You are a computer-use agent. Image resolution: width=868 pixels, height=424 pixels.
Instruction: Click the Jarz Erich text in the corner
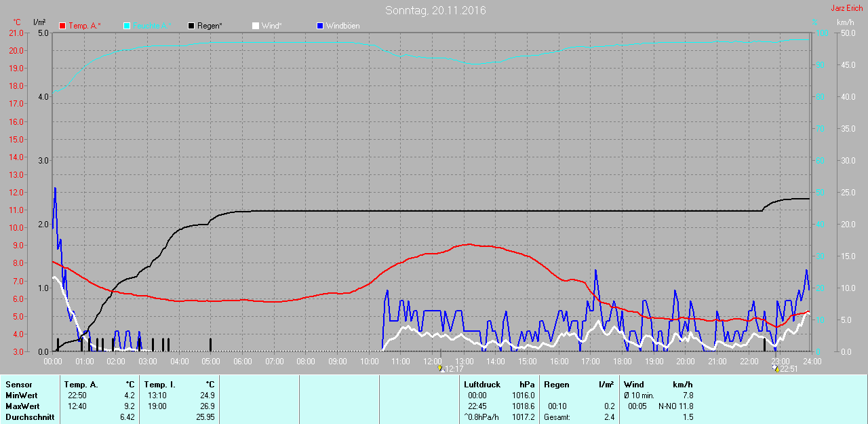pyautogui.click(x=847, y=8)
